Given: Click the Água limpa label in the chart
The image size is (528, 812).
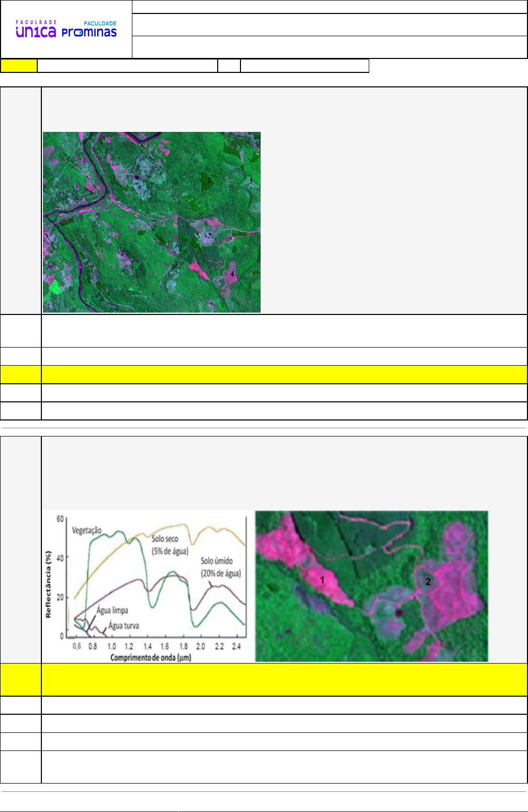Looking at the screenshot, I should 112,610.
